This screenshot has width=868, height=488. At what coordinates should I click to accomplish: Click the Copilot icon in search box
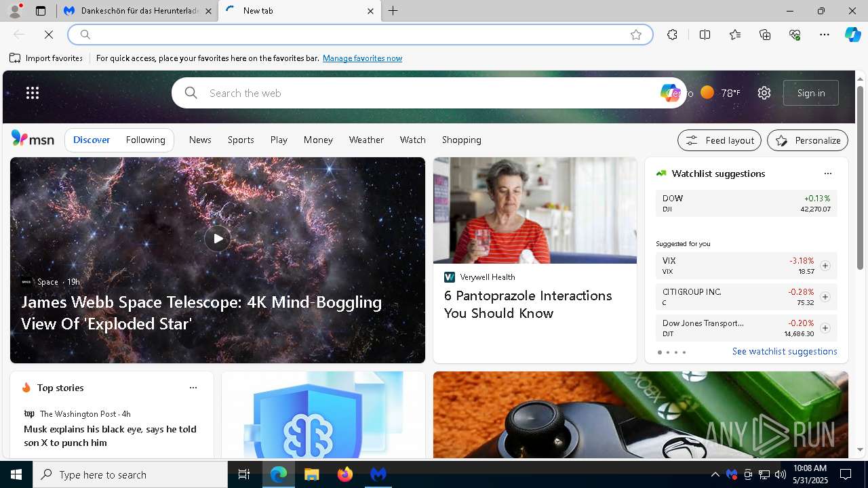669,93
